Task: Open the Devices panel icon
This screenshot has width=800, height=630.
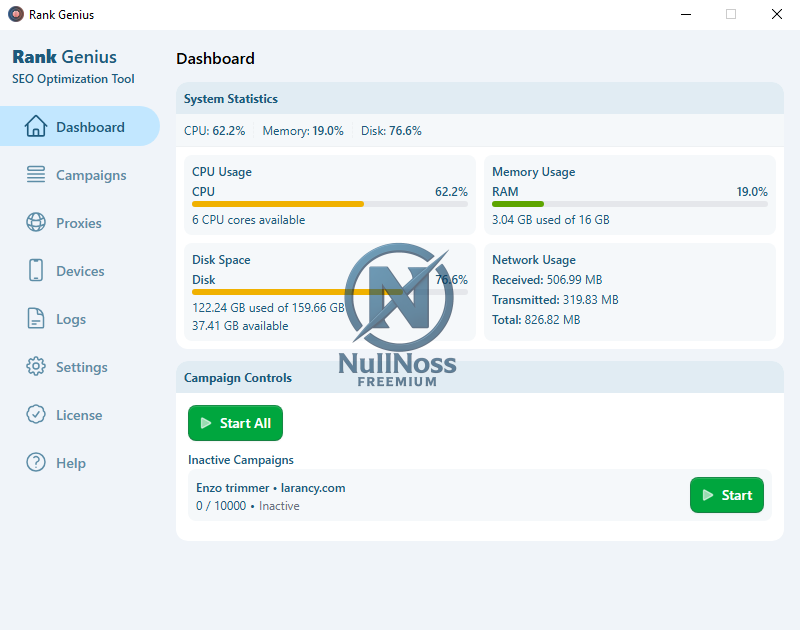Action: (x=35, y=271)
